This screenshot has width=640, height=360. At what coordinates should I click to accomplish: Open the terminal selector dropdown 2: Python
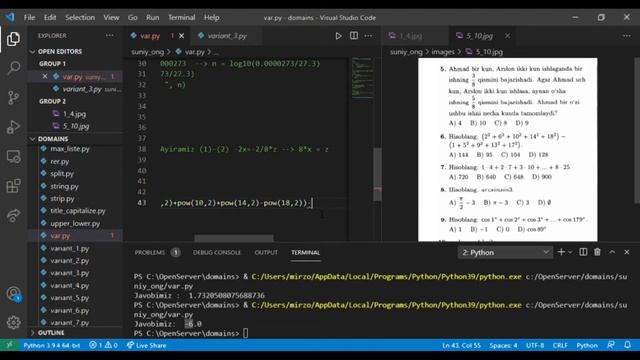(x=505, y=253)
